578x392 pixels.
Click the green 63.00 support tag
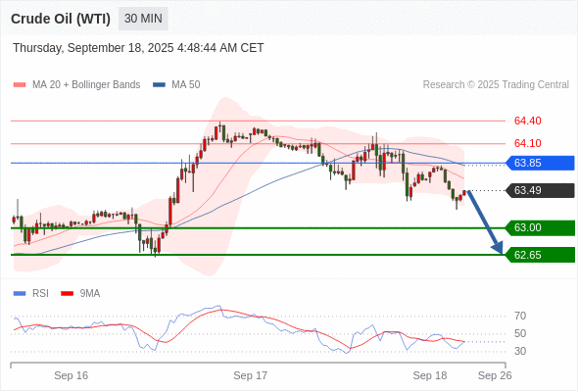[x=540, y=228]
